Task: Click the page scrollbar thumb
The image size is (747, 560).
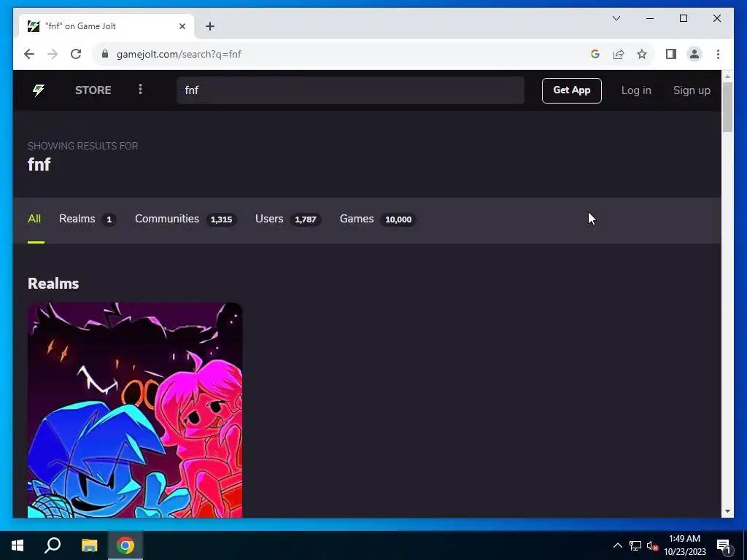Action: [727, 106]
